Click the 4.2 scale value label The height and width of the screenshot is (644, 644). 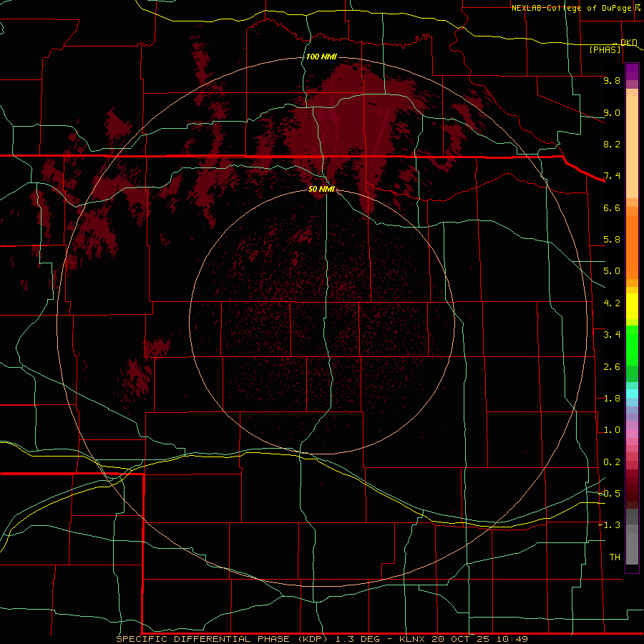612,303
